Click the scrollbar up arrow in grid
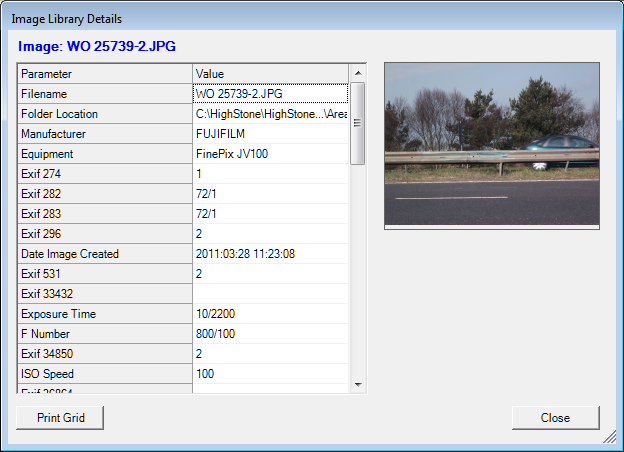The image size is (624, 452). (358, 73)
